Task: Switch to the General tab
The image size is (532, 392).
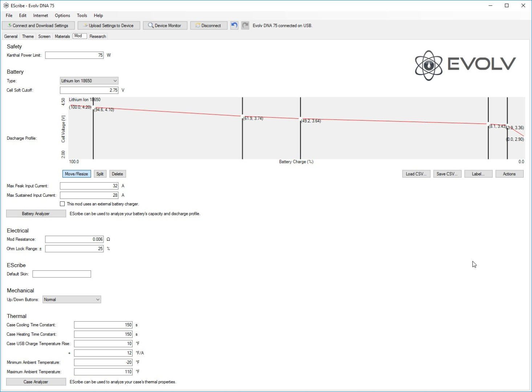Action: 11,36
